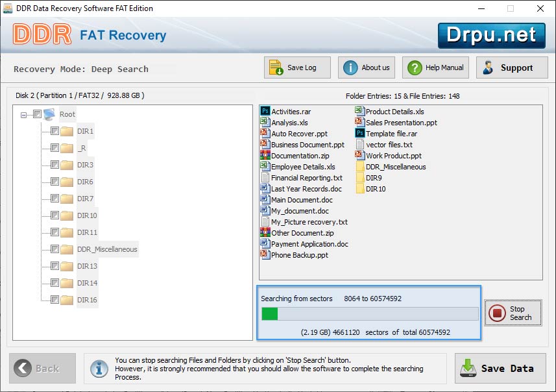Click the Business Document.ppt icon

(x=265, y=144)
